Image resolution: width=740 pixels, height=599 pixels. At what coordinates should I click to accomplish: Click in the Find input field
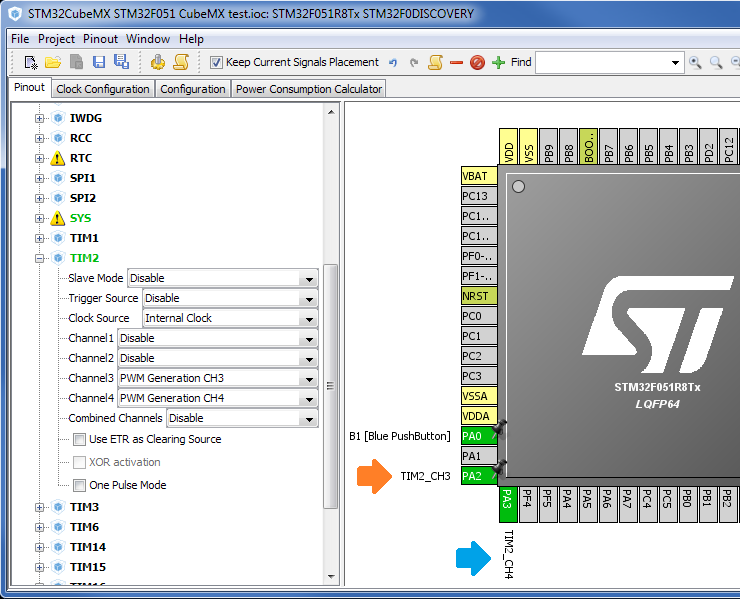(602, 62)
